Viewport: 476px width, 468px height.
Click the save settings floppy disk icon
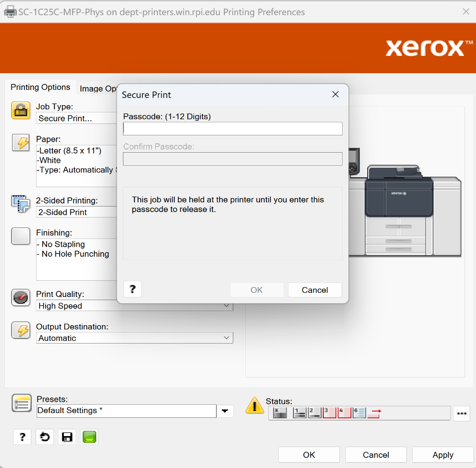67,437
